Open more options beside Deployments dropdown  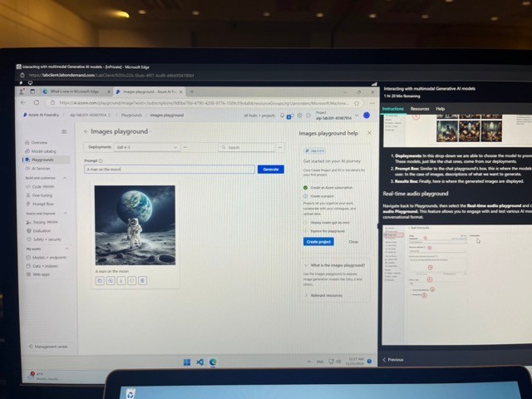click(x=185, y=147)
